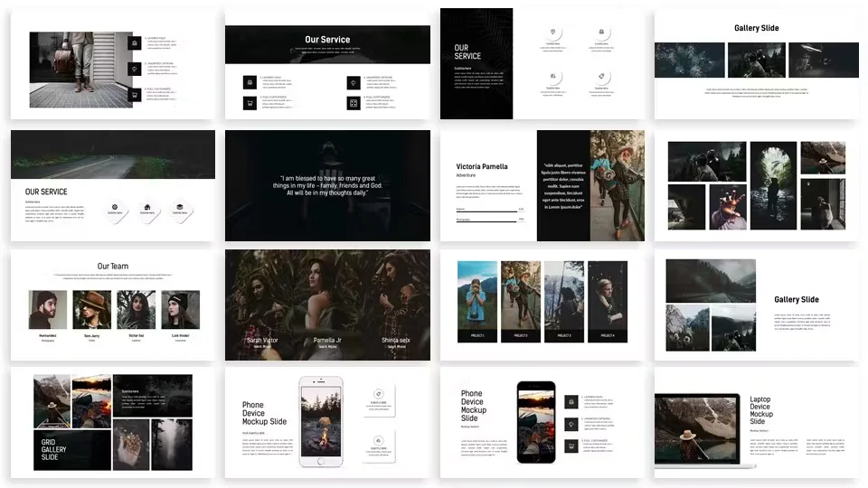This screenshot has width=868, height=488.
Task: Click the Gallery Slide title beside stacked mountain photos
Action: coord(796,299)
